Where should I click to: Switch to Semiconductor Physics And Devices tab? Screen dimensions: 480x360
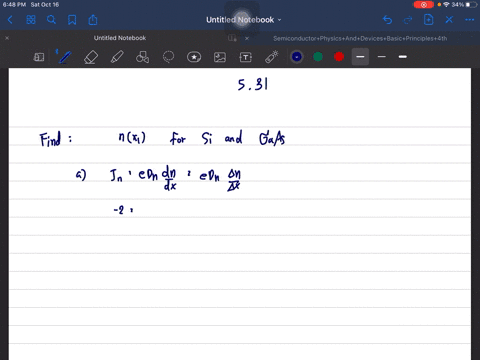coord(360,38)
